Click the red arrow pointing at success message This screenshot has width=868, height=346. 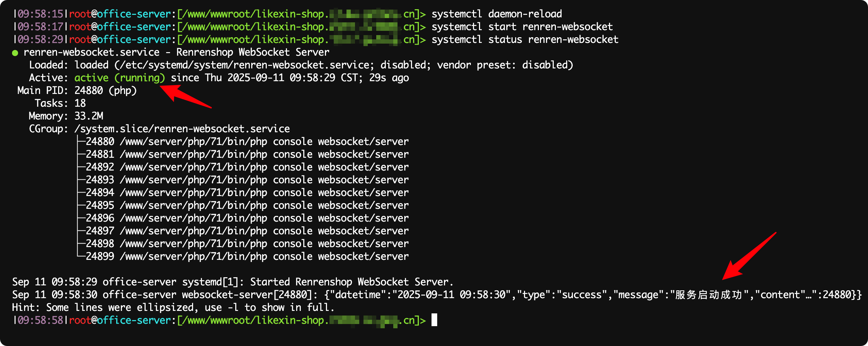pos(749,256)
